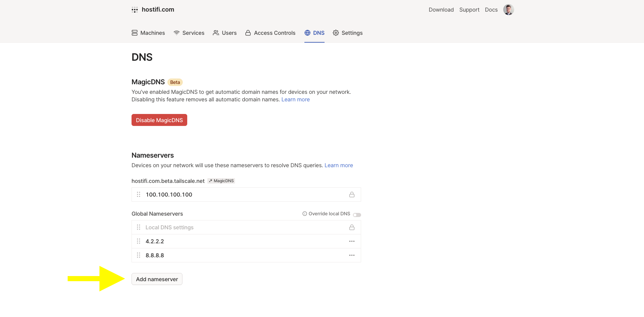The height and width of the screenshot is (317, 644).
Task: Select the 100.100.100.100 nameserver entry
Action: coord(246,194)
